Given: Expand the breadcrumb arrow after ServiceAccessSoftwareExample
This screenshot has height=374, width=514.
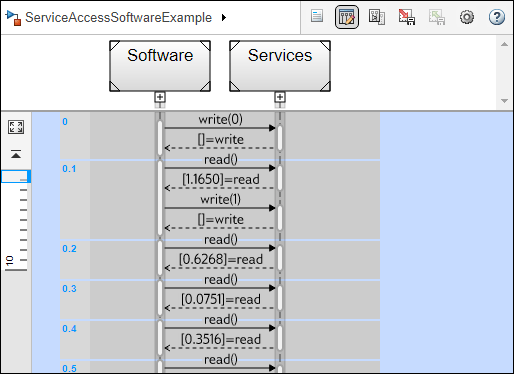Looking at the screenshot, I should point(224,17).
